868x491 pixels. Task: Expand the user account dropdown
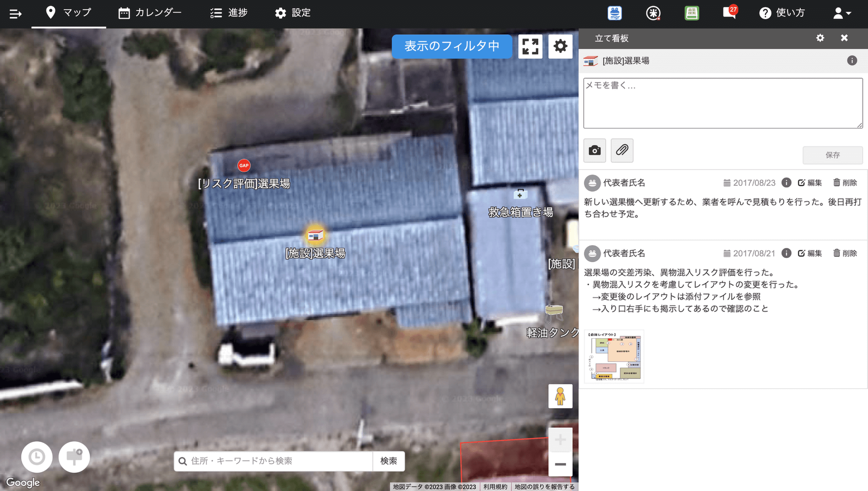pyautogui.click(x=842, y=13)
